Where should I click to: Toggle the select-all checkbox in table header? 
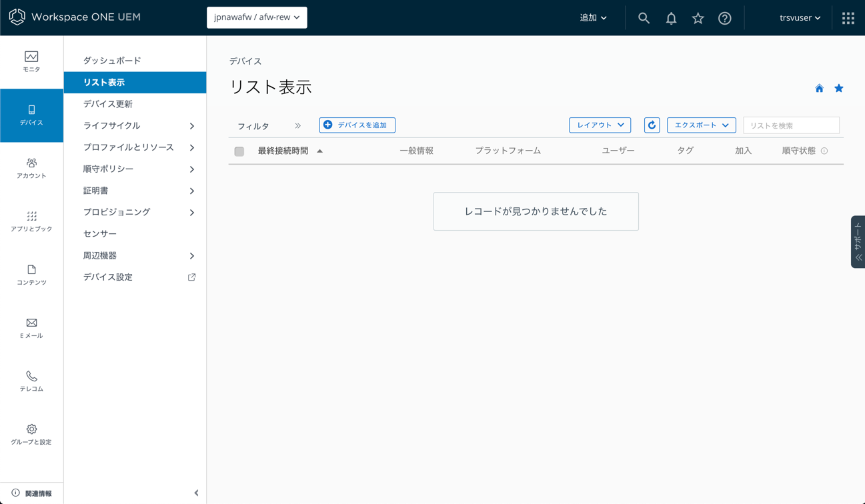pos(239,151)
